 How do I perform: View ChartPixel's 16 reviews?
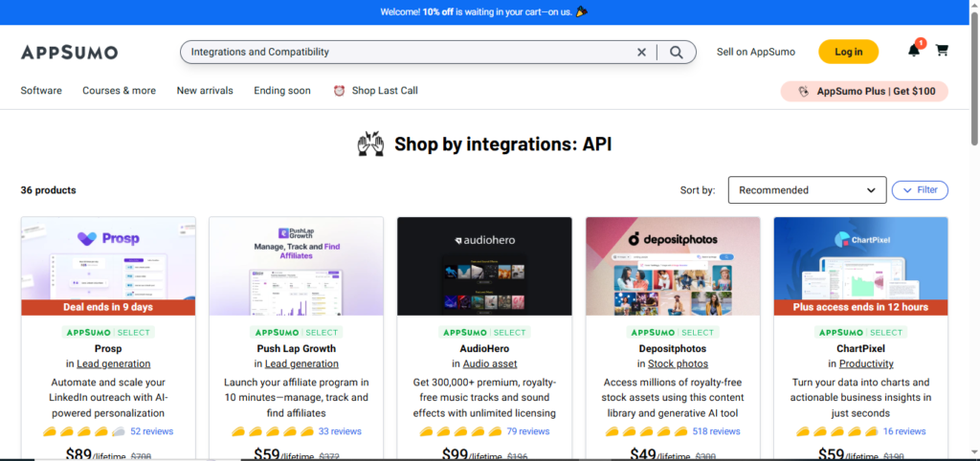point(904,431)
